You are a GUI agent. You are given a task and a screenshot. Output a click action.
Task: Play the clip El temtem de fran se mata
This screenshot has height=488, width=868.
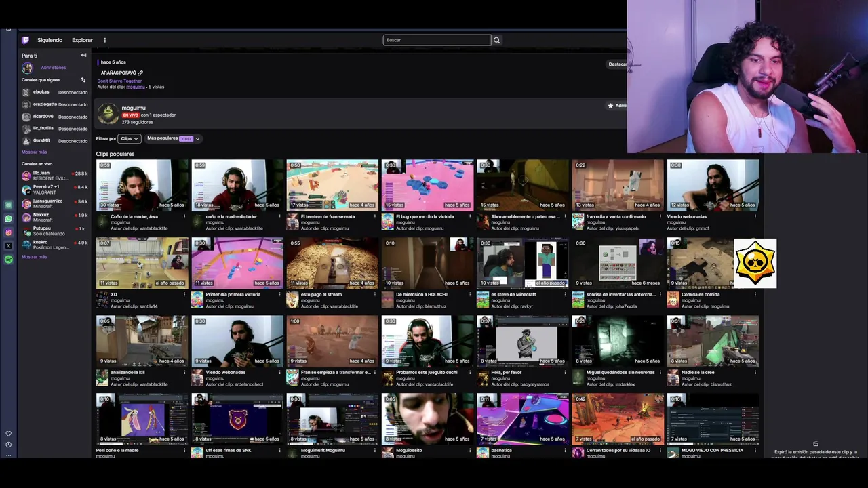[332, 185]
